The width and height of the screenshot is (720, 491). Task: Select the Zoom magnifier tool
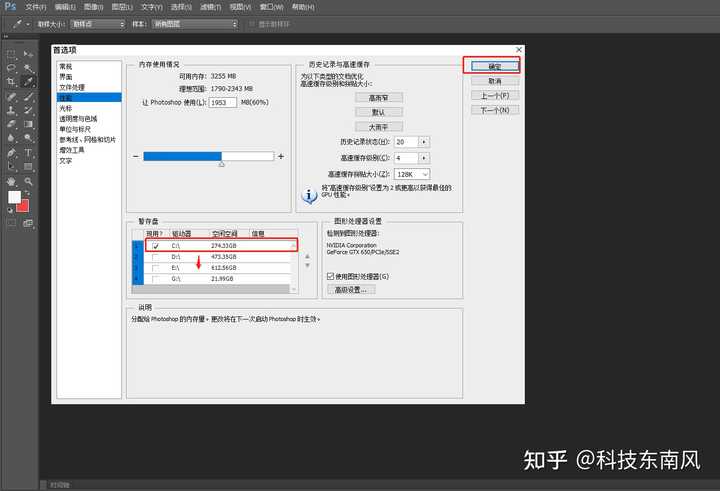[x=28, y=181]
